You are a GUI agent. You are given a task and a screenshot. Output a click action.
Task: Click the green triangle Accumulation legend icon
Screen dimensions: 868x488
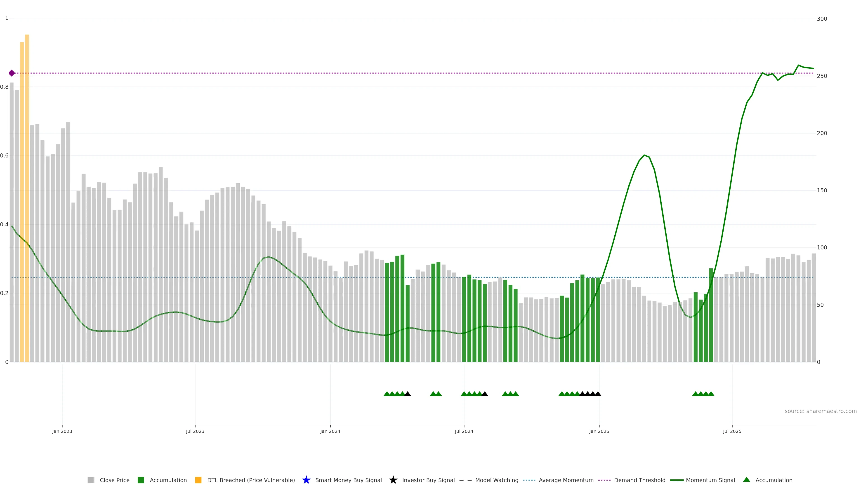click(746, 480)
